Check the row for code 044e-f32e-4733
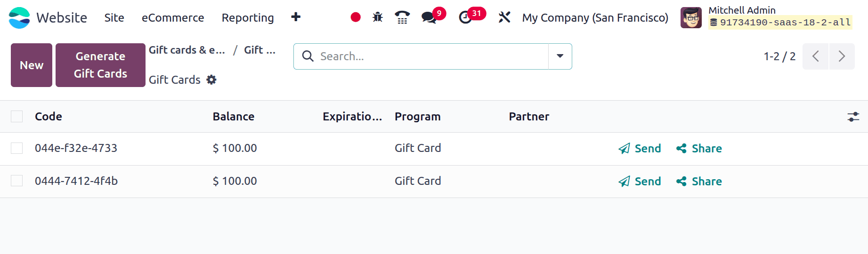The height and width of the screenshot is (254, 868). pos(17,148)
